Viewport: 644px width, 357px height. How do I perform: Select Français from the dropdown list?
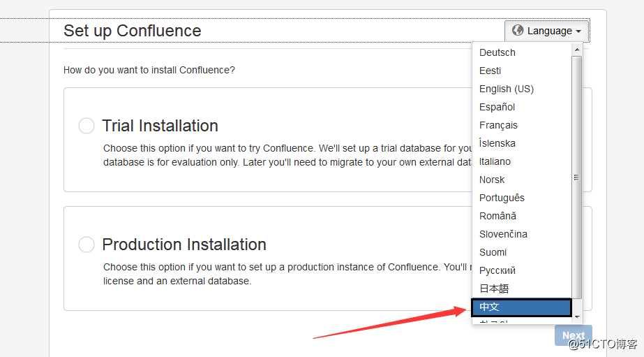click(498, 125)
